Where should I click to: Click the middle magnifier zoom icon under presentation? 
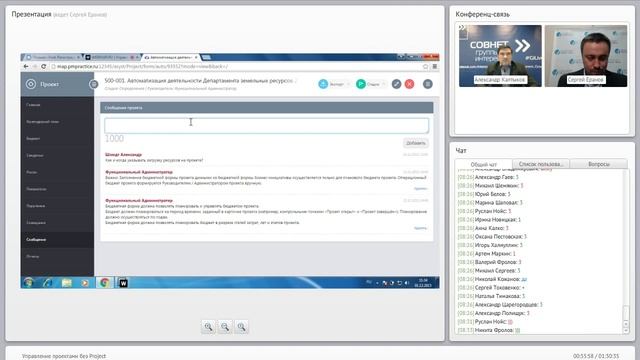coord(225,327)
